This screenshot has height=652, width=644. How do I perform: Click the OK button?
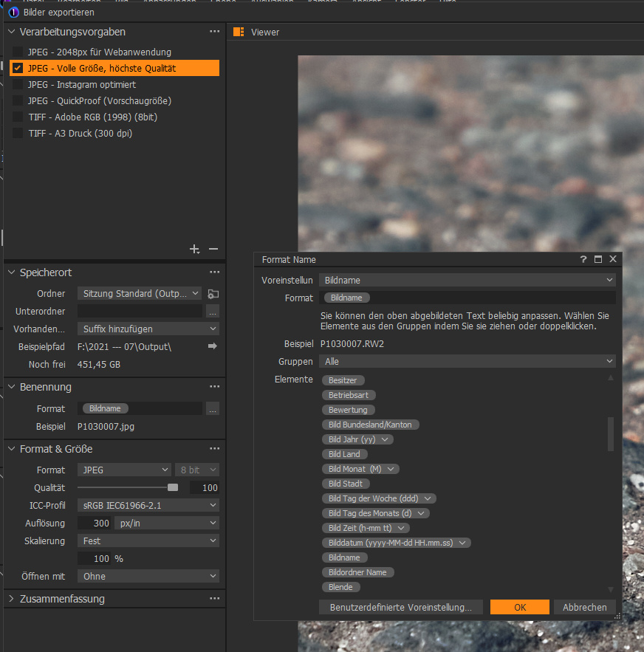tap(519, 607)
